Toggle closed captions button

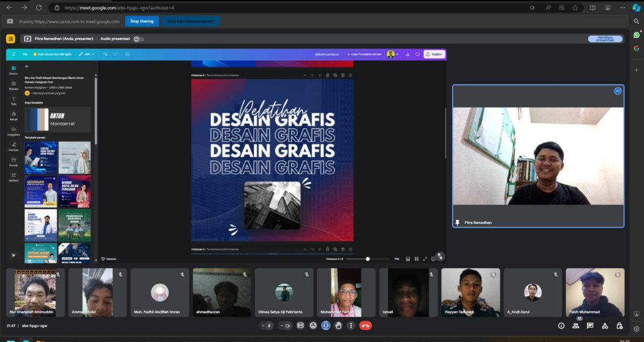coord(300,325)
